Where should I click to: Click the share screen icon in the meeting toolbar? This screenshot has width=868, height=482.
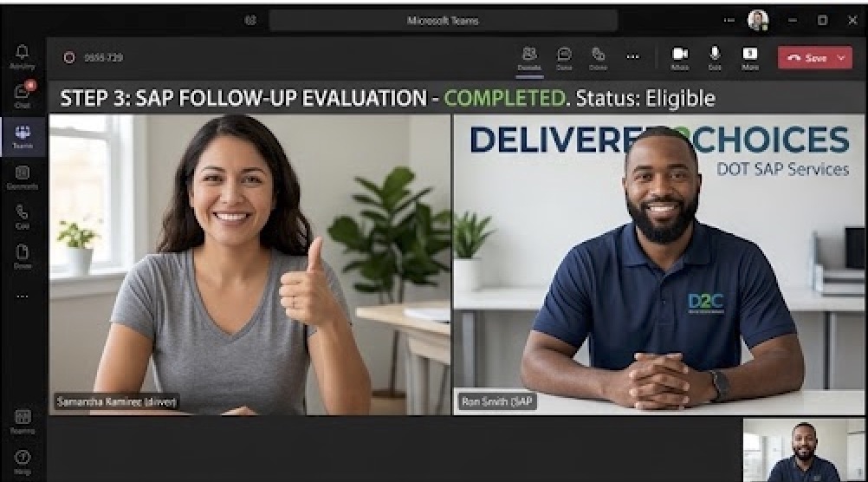pos(750,58)
